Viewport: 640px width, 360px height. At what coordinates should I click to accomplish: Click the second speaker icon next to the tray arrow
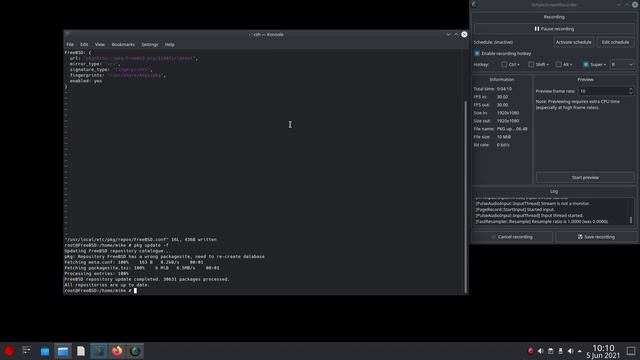click(x=570, y=351)
